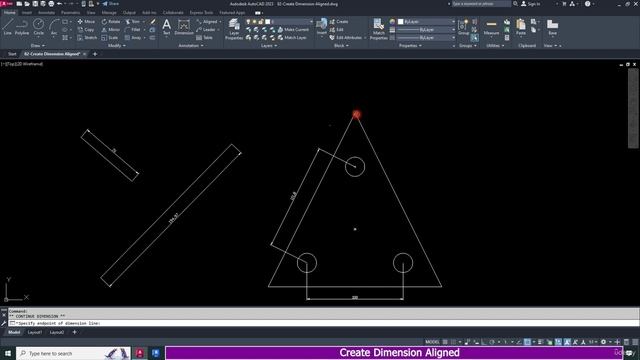
Task: Click the object color wheel swatch
Action: click(x=392, y=22)
